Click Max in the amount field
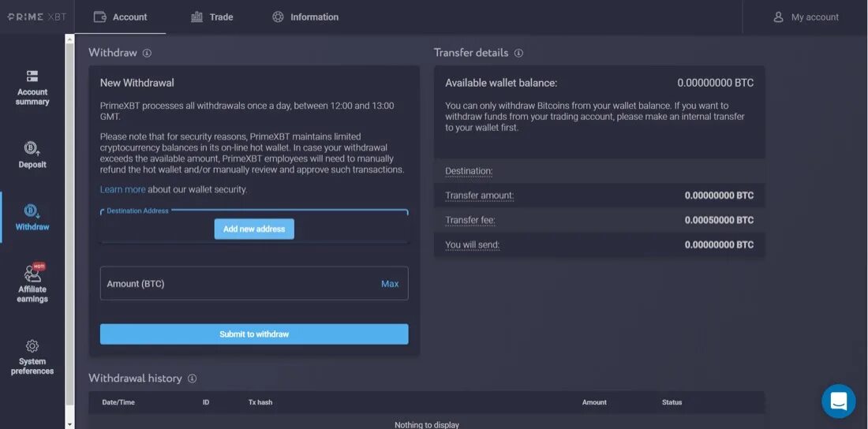The width and height of the screenshot is (868, 429). (x=390, y=283)
